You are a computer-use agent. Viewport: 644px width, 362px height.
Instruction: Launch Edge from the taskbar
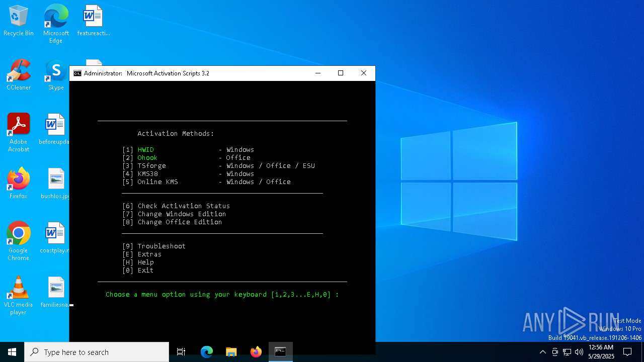tap(207, 352)
